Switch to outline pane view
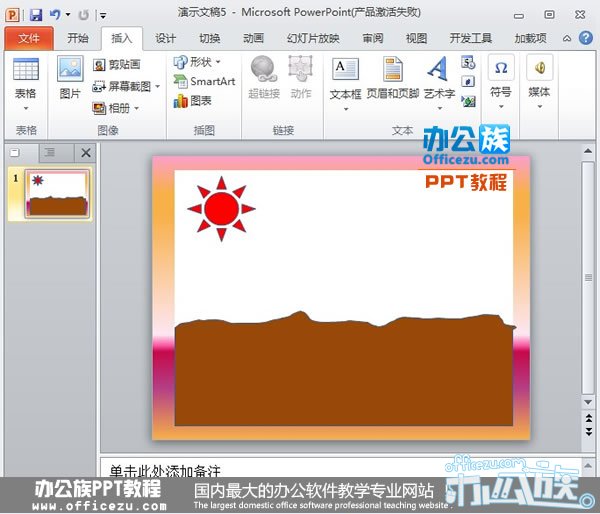The image size is (600, 514). click(x=48, y=152)
